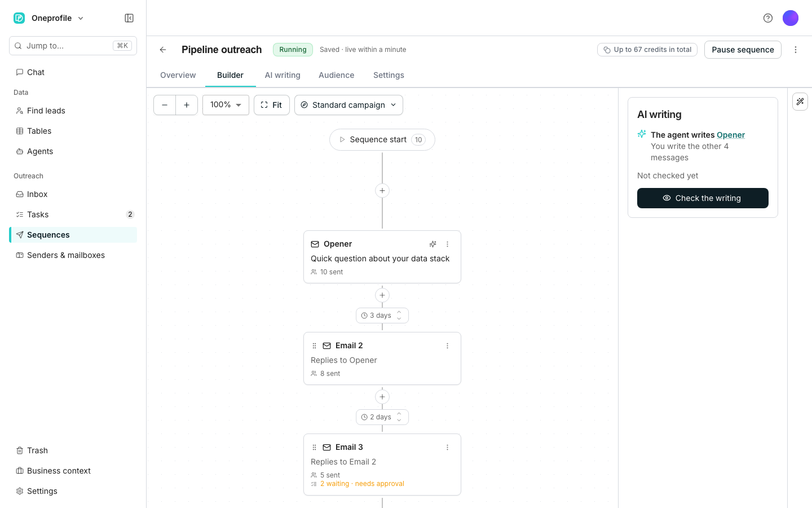The width and height of the screenshot is (812, 508).
Task: Switch to the Audience tab
Action: point(337,75)
